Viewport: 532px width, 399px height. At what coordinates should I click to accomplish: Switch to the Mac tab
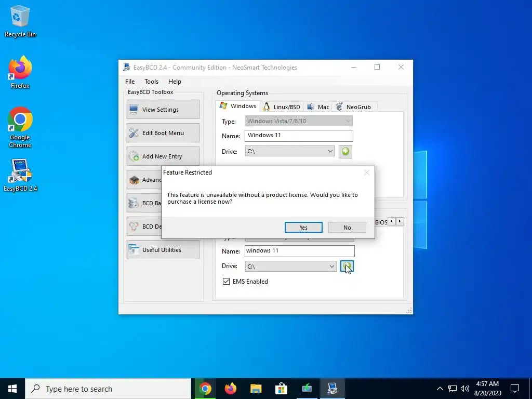pyautogui.click(x=318, y=107)
